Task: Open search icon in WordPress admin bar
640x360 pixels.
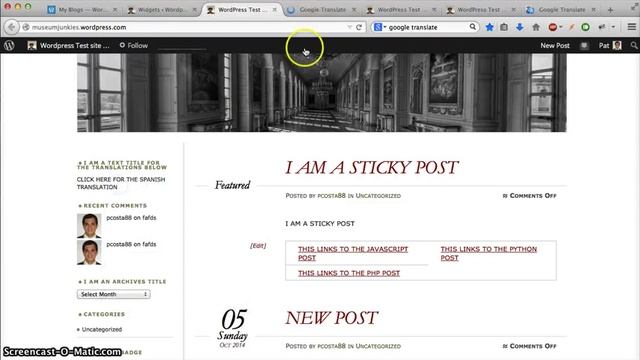Action: coord(634,45)
